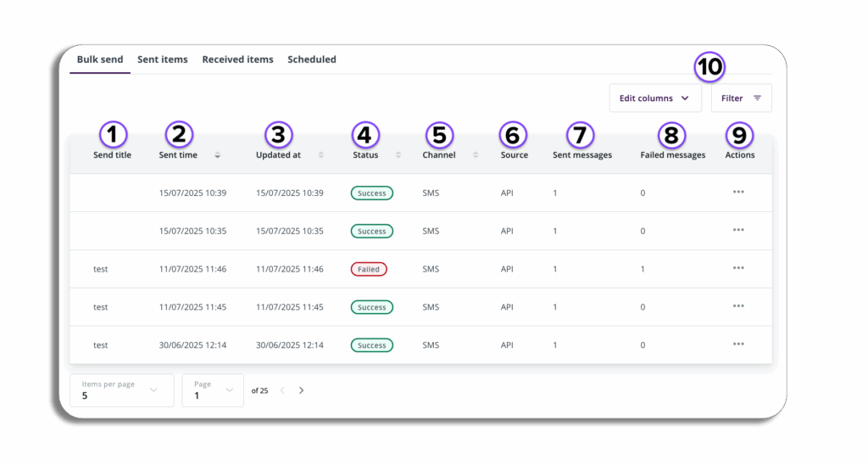This screenshot has width=868, height=465.
Task: Click the red Failed status badge
Action: click(369, 269)
